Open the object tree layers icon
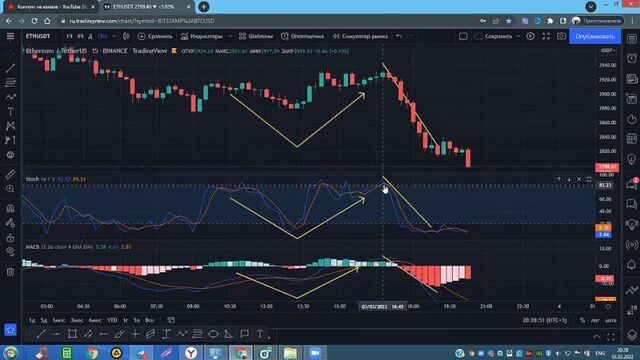Viewport: 640px width, 360px height. [631, 335]
